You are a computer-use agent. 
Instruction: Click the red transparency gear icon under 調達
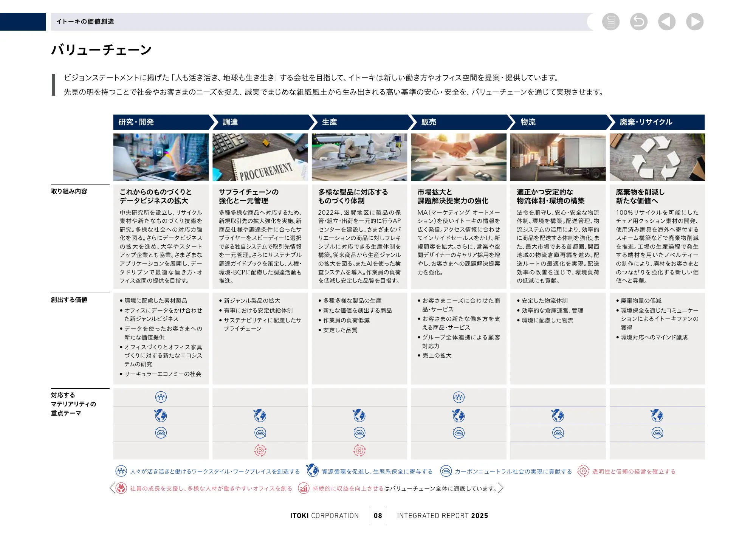point(260,450)
